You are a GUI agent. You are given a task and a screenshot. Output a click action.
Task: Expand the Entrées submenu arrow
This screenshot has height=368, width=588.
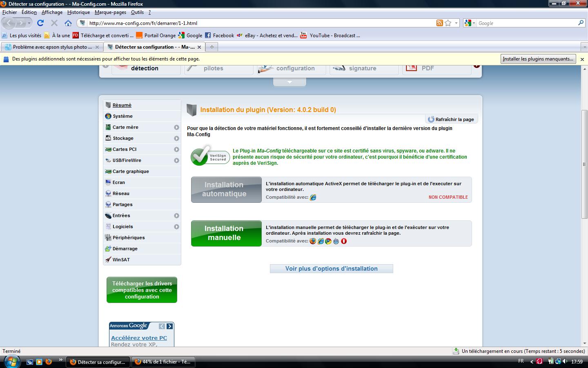(176, 215)
